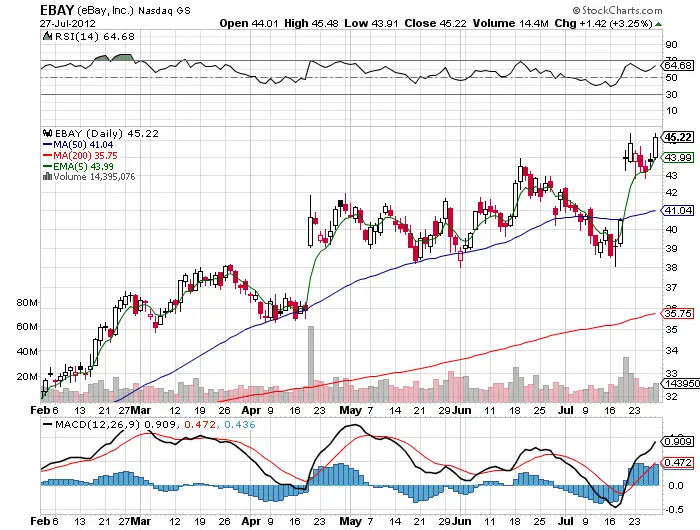Select the green EMA(5) legend line marker
The width and height of the screenshot is (700, 530).
(47, 166)
